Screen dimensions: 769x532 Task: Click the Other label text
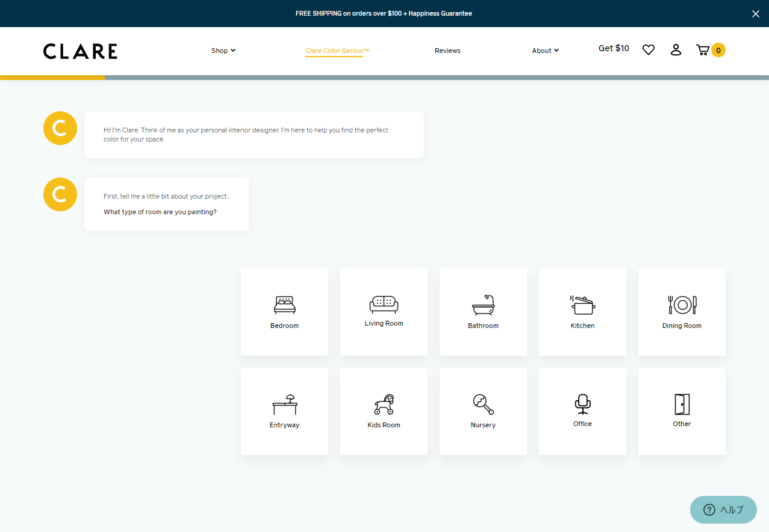tap(682, 424)
